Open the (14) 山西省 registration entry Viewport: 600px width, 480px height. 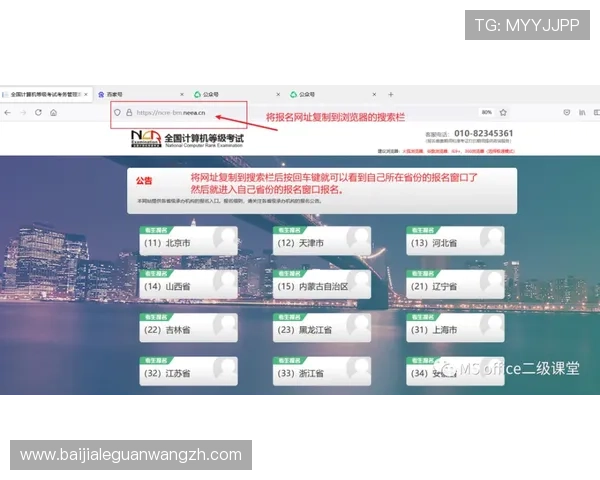coord(188,284)
